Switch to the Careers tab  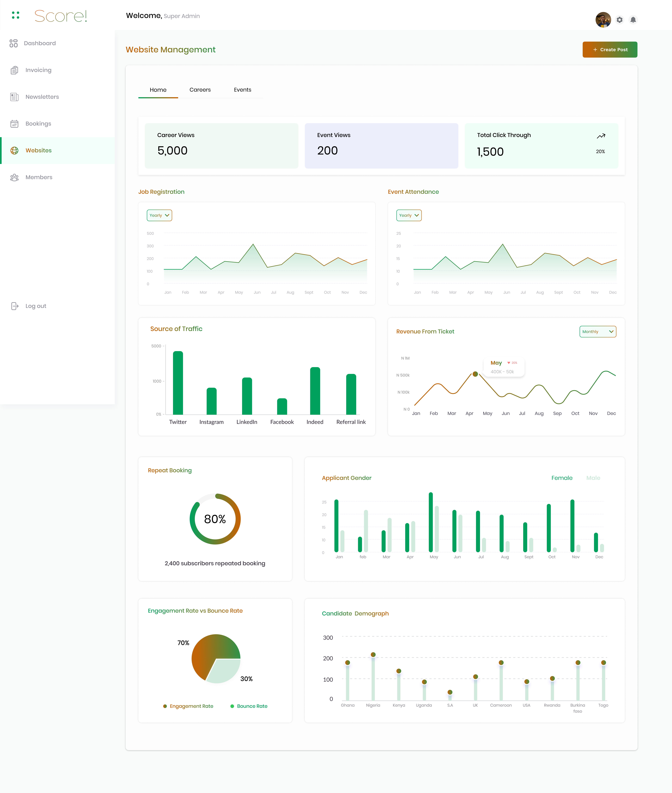pyautogui.click(x=200, y=90)
